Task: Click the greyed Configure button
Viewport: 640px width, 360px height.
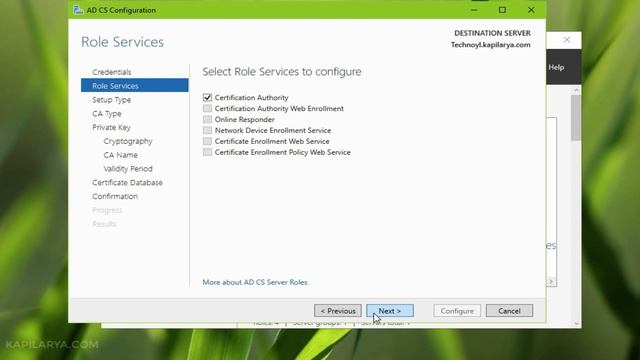Action: click(457, 311)
